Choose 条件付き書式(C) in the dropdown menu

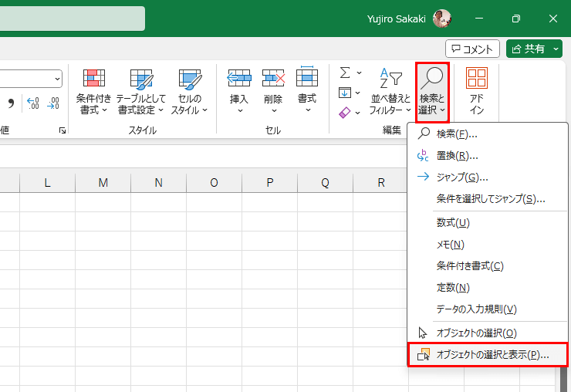point(488,266)
